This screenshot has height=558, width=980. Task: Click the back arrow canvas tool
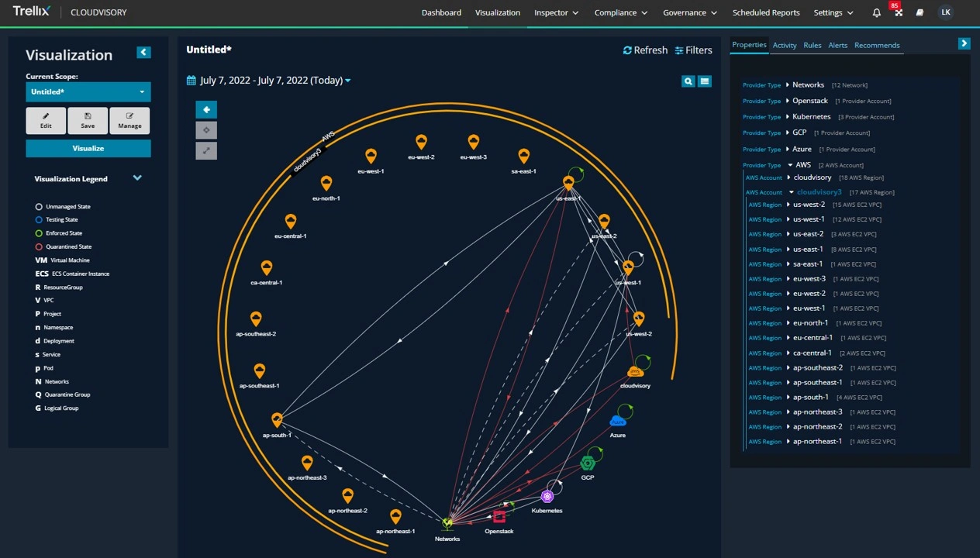(x=206, y=109)
